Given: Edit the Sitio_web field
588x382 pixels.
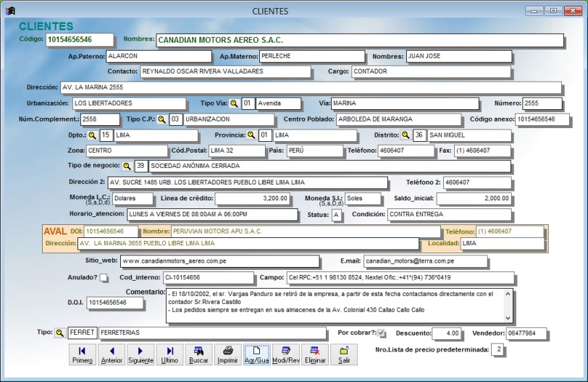Looking at the screenshot, I should [219, 261].
